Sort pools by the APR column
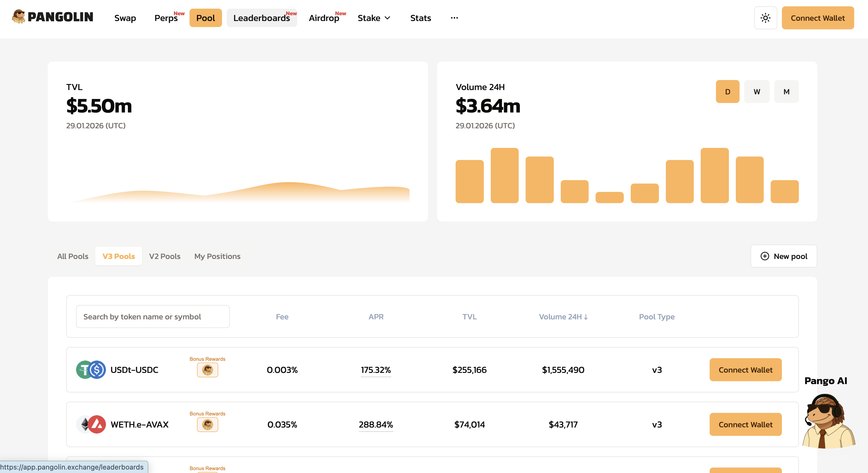Screen dimensions: 868x473 point(376,316)
